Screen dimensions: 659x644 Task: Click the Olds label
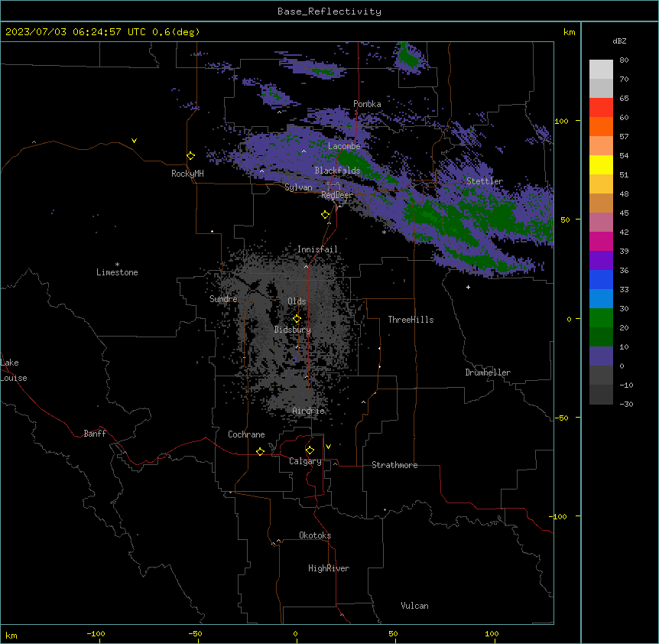297,301
